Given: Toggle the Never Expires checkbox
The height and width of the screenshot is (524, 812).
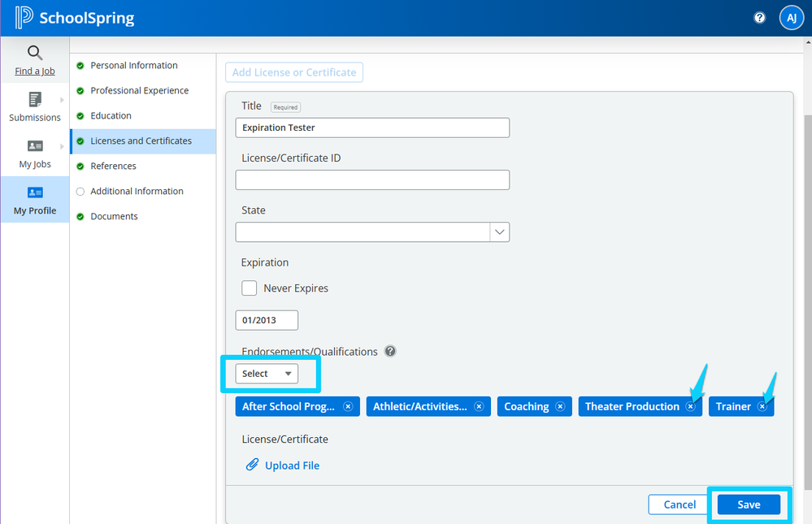Looking at the screenshot, I should [250, 288].
